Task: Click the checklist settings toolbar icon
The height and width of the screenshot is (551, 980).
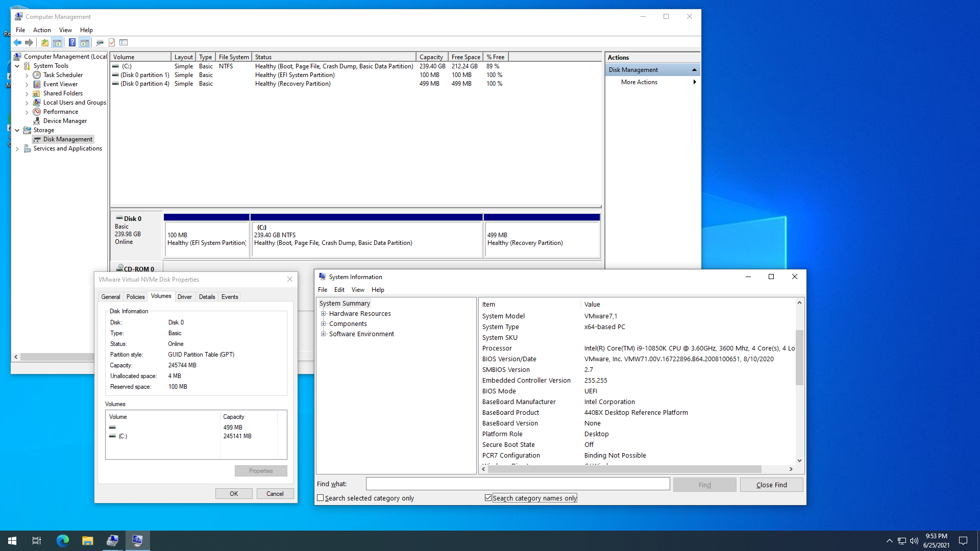Action: pyautogui.click(x=124, y=43)
